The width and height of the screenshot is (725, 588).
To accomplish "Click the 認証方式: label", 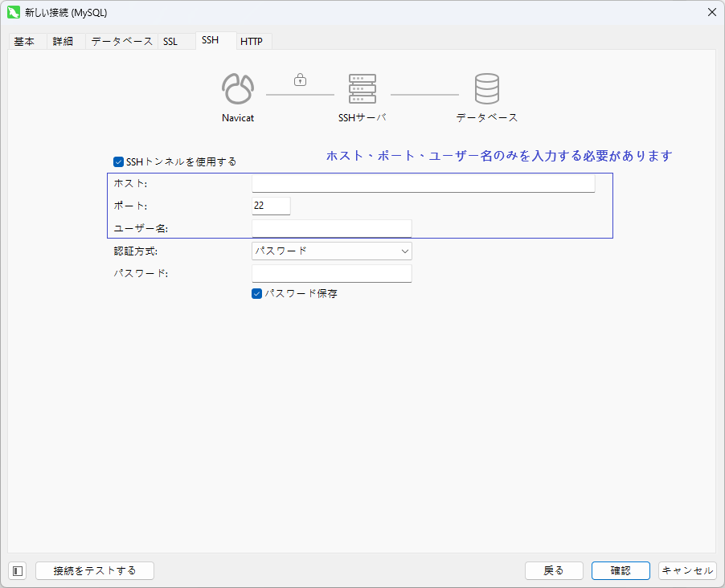I will 136,251.
